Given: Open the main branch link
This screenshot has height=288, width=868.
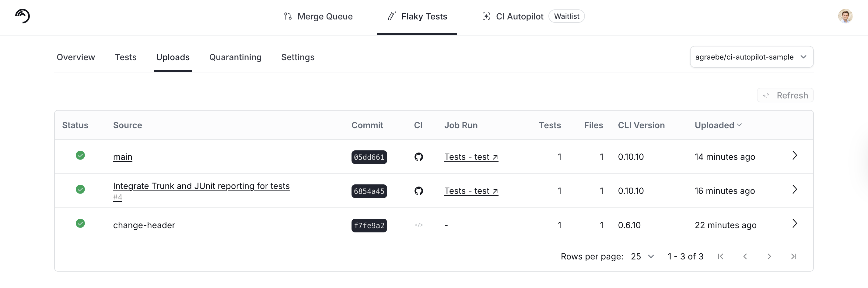Looking at the screenshot, I should click(123, 157).
